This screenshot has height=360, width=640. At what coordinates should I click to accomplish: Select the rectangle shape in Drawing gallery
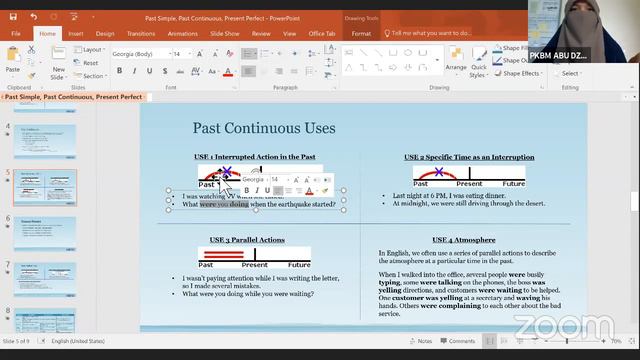click(393, 53)
